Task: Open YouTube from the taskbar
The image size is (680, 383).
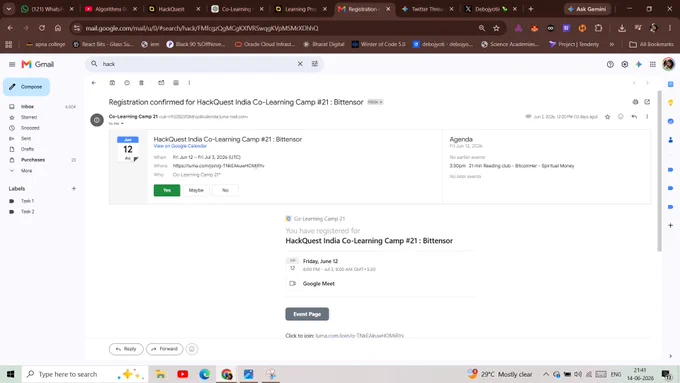Action: tap(183, 374)
